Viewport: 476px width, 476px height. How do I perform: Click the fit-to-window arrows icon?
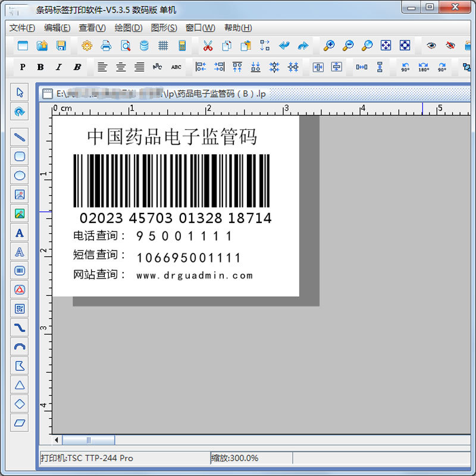tap(386, 46)
